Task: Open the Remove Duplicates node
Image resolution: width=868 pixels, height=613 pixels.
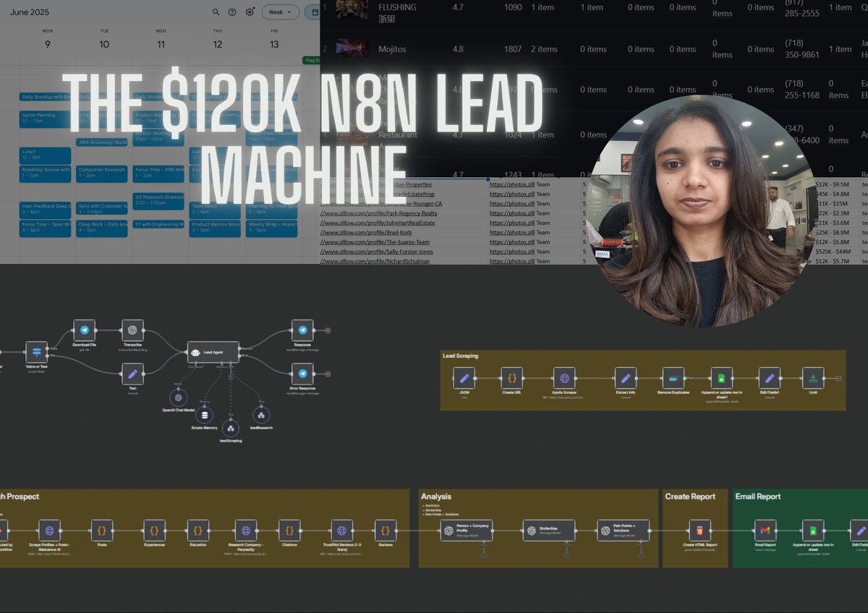Action: coord(673,378)
